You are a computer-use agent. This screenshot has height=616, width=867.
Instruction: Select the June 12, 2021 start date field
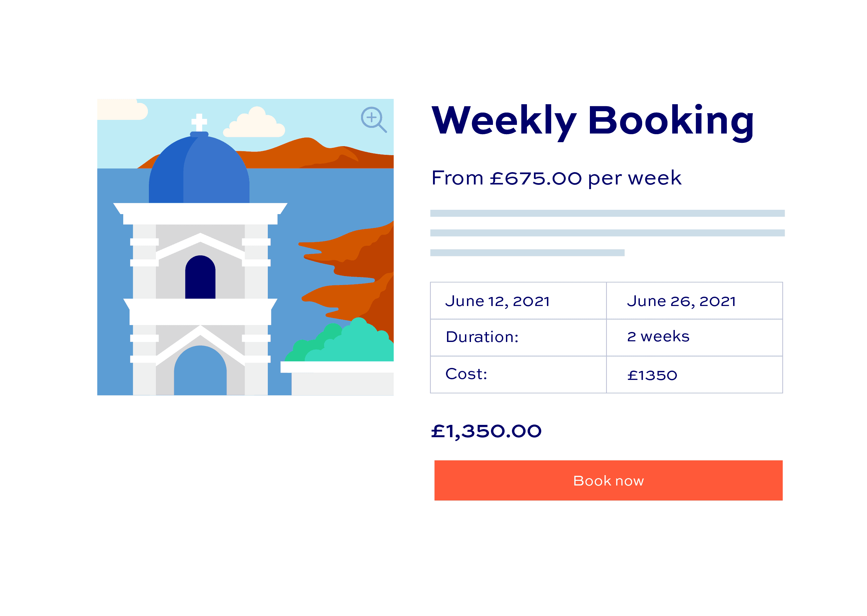[518, 300]
